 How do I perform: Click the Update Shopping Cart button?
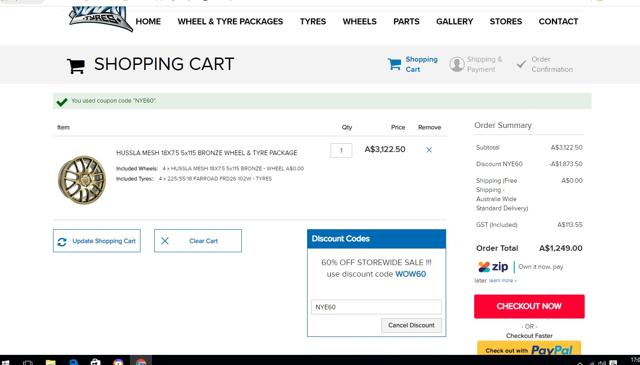pyautogui.click(x=97, y=241)
